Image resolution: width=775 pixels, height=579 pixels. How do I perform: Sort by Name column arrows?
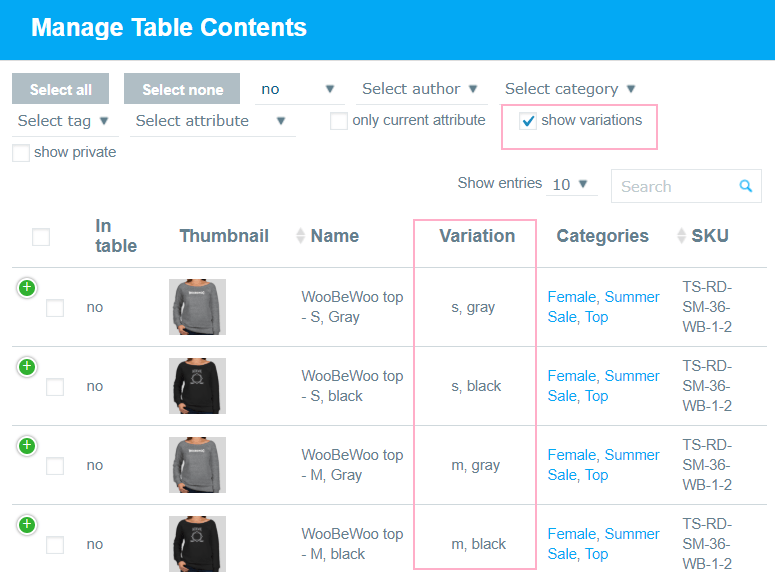point(300,236)
